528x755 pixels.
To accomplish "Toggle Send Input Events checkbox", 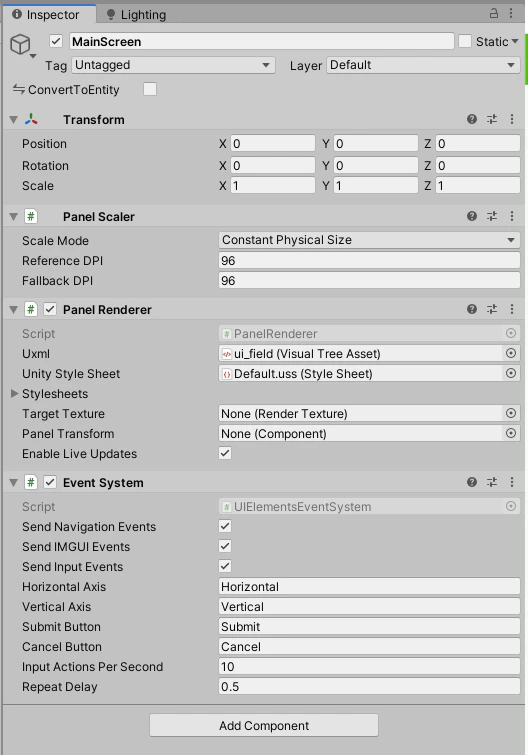I will pyautogui.click(x=225, y=566).
